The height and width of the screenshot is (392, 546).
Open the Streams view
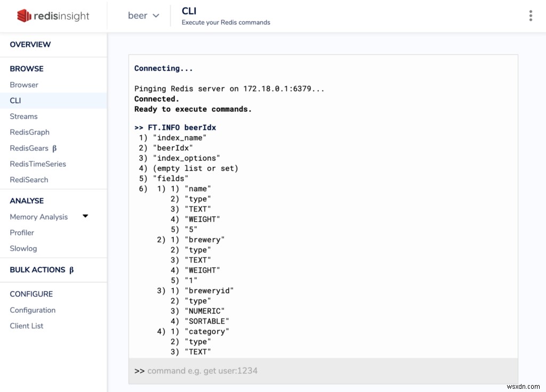click(23, 116)
